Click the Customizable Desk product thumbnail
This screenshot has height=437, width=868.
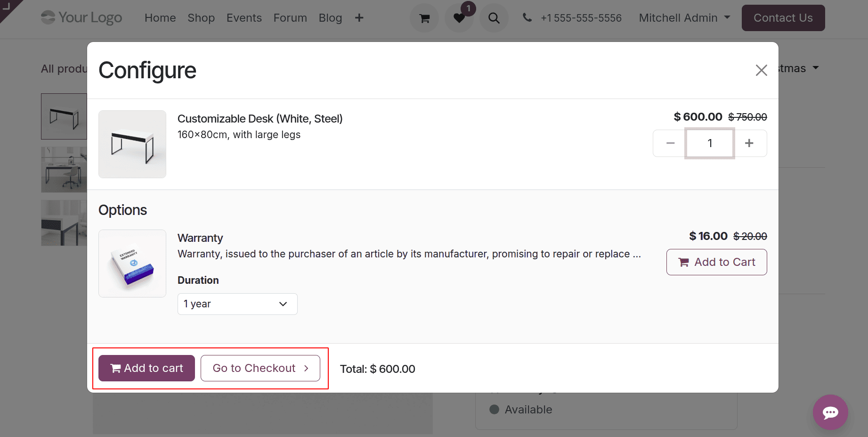132,144
